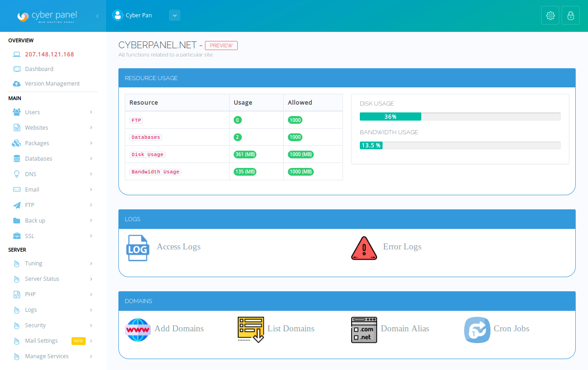Open the Access Logs LOG icon
This screenshot has height=370, width=588.
point(138,248)
